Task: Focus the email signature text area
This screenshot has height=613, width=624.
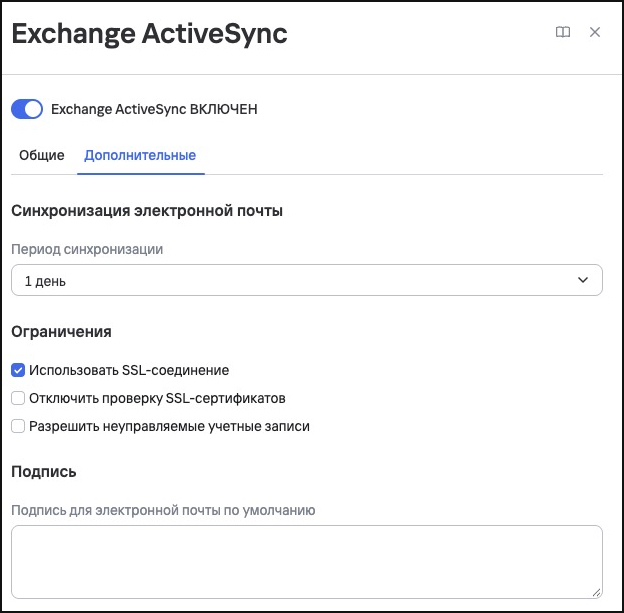Action: 307,562
